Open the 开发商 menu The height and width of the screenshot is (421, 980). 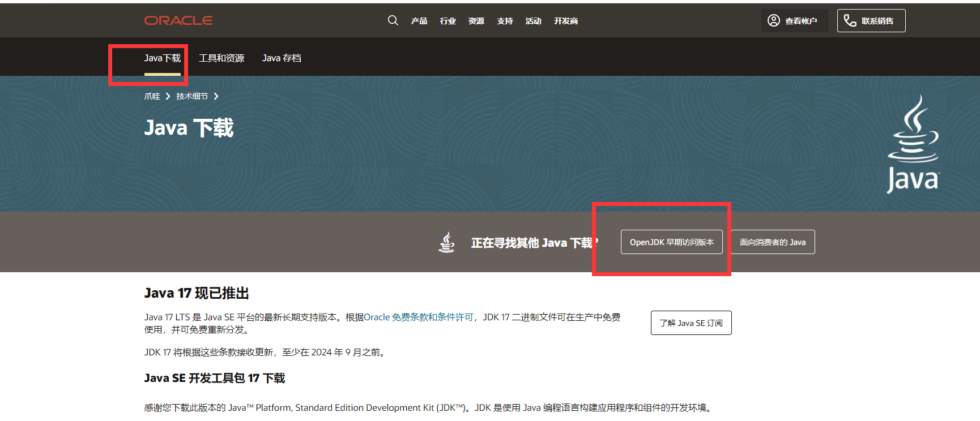click(x=566, y=21)
